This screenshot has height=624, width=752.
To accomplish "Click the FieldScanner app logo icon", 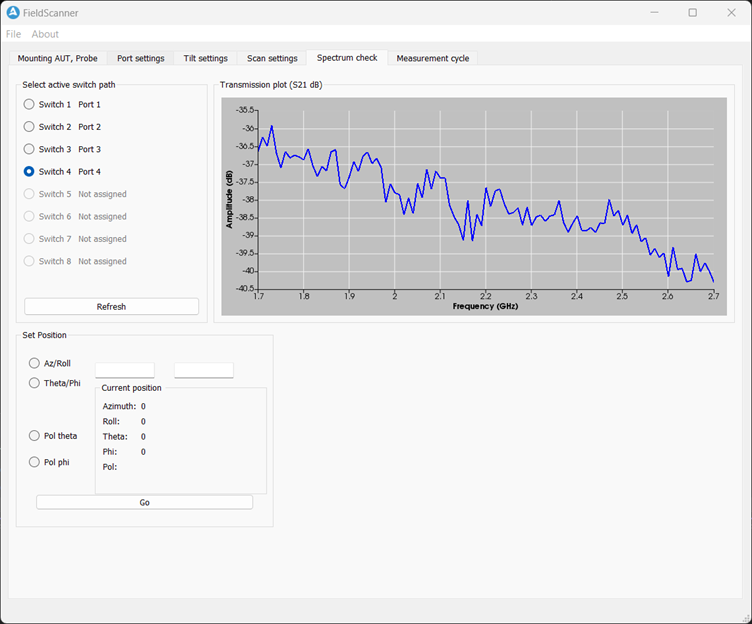I will pyautogui.click(x=13, y=12).
